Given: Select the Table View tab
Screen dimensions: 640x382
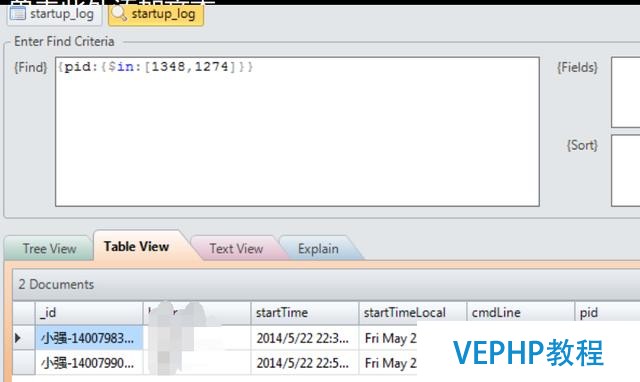Looking at the screenshot, I should (136, 246).
